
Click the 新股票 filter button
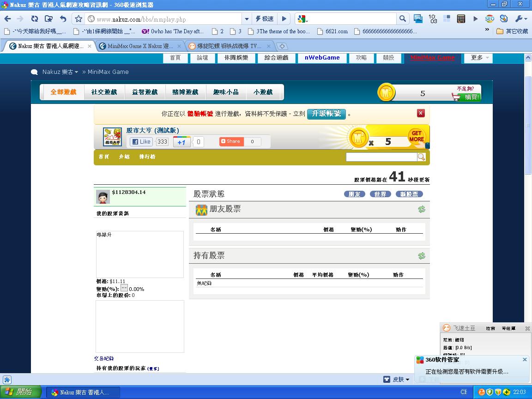[x=409, y=194]
